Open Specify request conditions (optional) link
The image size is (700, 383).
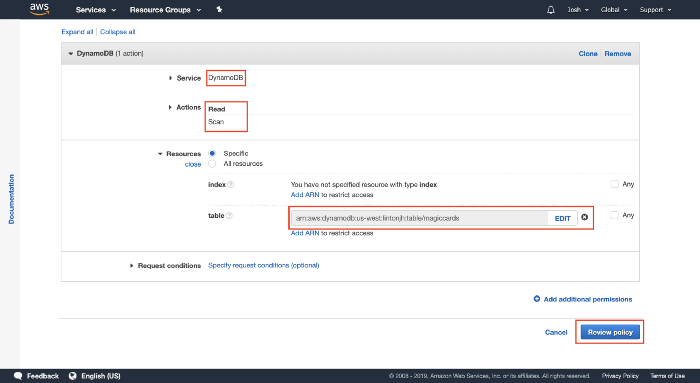pos(263,265)
